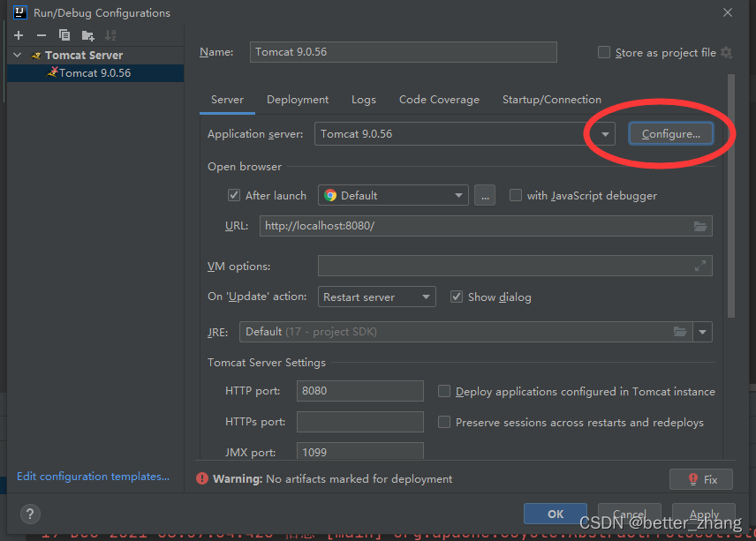Open Store as project file settings gear
The height and width of the screenshot is (541, 756).
pos(727,52)
